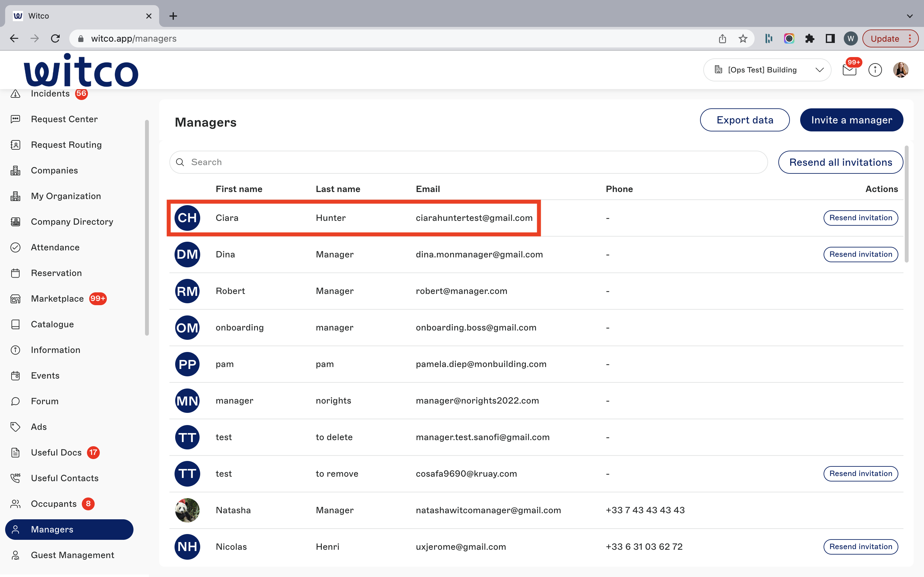Expand the [Ops Test] Building dropdown
This screenshot has height=577, width=924.
[767, 70]
